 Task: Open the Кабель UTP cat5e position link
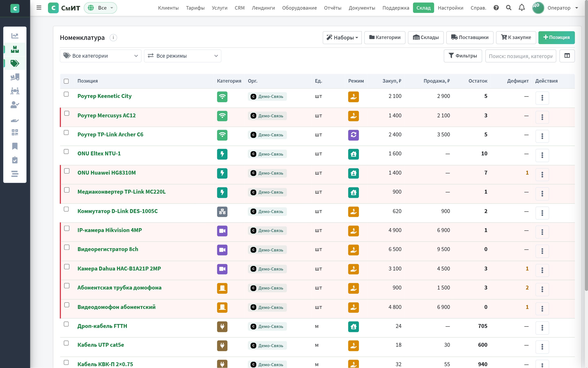coord(101,345)
